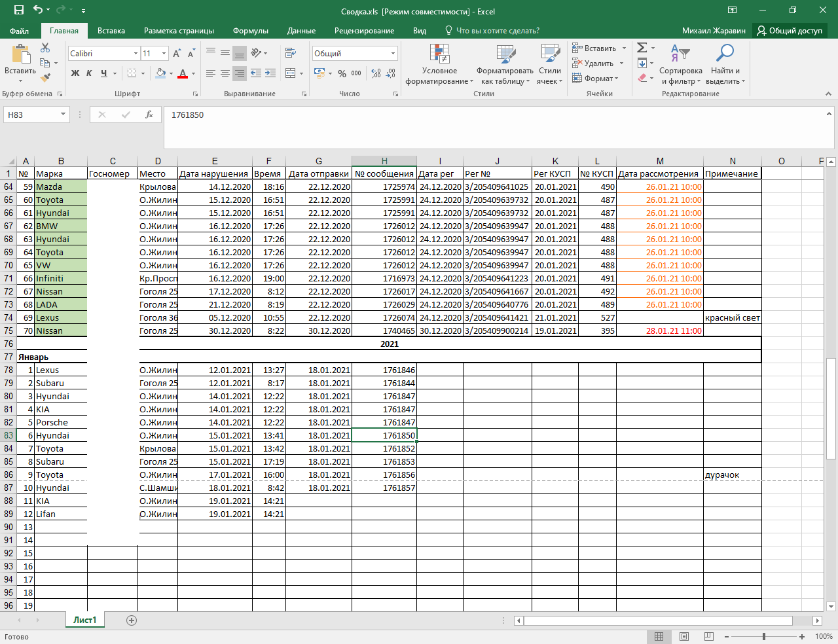Click the Общий доступ share button
The width and height of the screenshot is (838, 644).
[790, 31]
